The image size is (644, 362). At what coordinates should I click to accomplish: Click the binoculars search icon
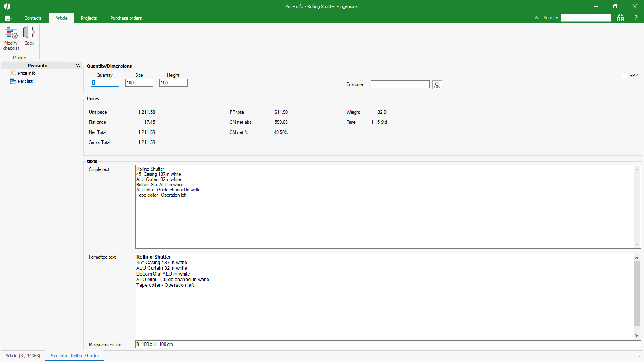pos(621,18)
